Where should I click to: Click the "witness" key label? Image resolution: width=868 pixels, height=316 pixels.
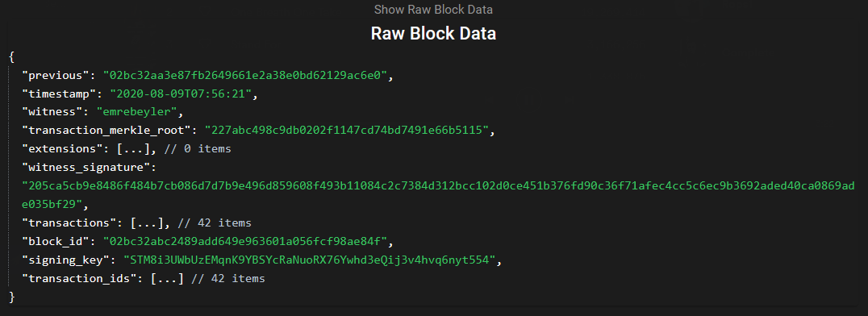pyautogui.click(x=52, y=112)
